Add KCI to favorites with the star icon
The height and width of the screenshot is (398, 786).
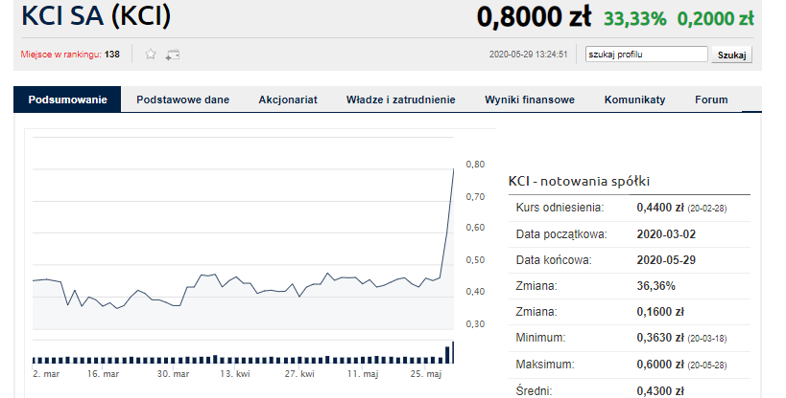150,54
